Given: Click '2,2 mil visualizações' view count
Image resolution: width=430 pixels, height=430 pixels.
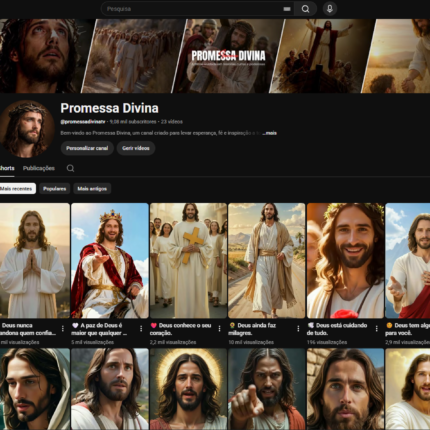Looking at the screenshot, I should (173, 342).
